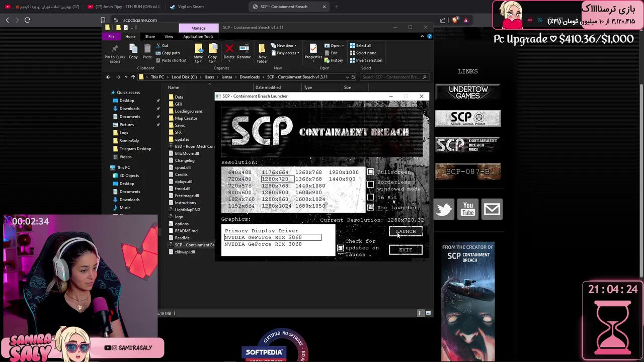Open the SCP-087-B link banner
The image size is (644, 362).
pos(468,171)
